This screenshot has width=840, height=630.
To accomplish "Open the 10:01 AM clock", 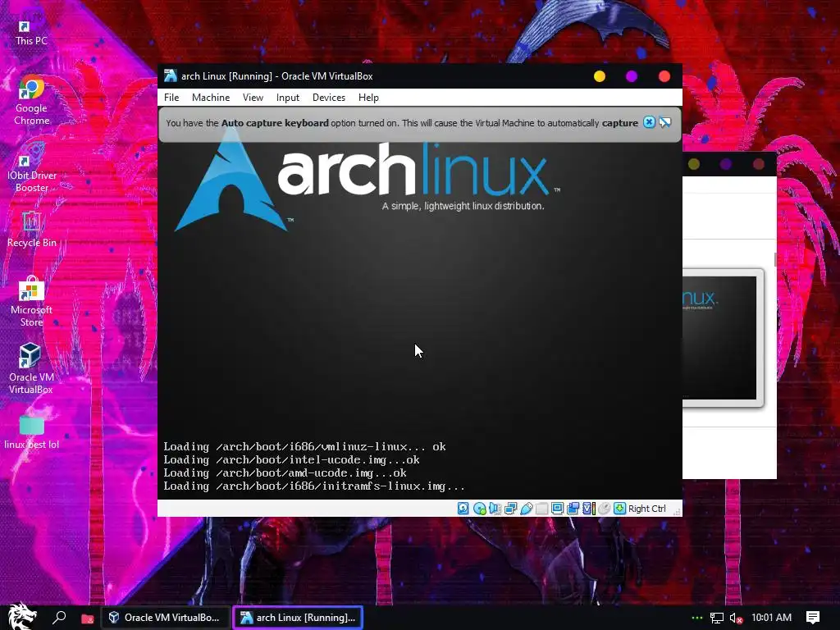I will pos(771,618).
